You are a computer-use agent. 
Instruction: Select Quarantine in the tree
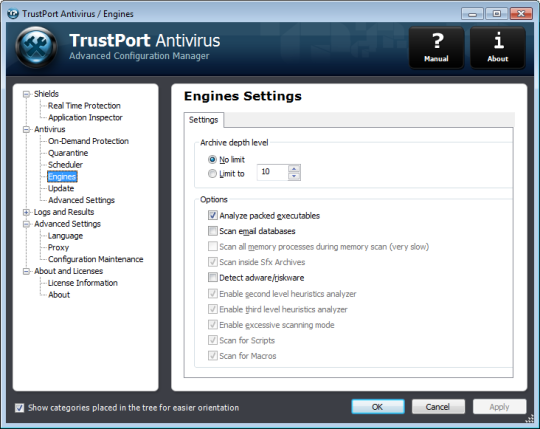coord(68,153)
